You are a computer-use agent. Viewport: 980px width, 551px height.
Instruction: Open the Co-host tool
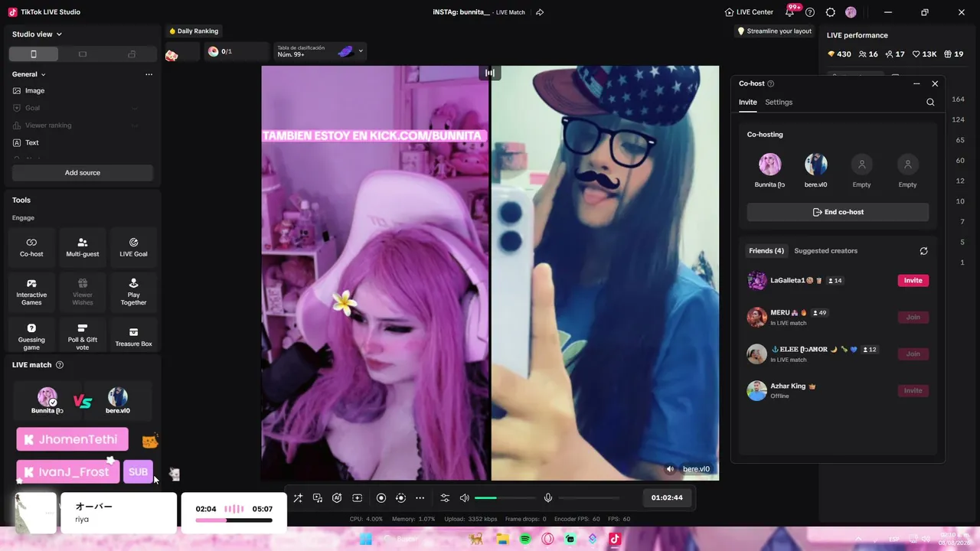click(31, 247)
